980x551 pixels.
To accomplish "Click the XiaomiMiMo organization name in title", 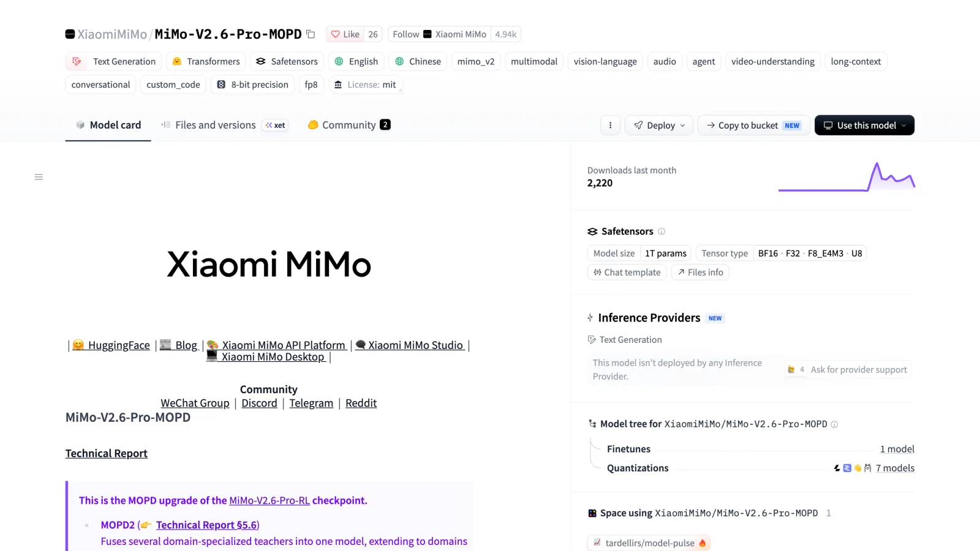I will (112, 34).
